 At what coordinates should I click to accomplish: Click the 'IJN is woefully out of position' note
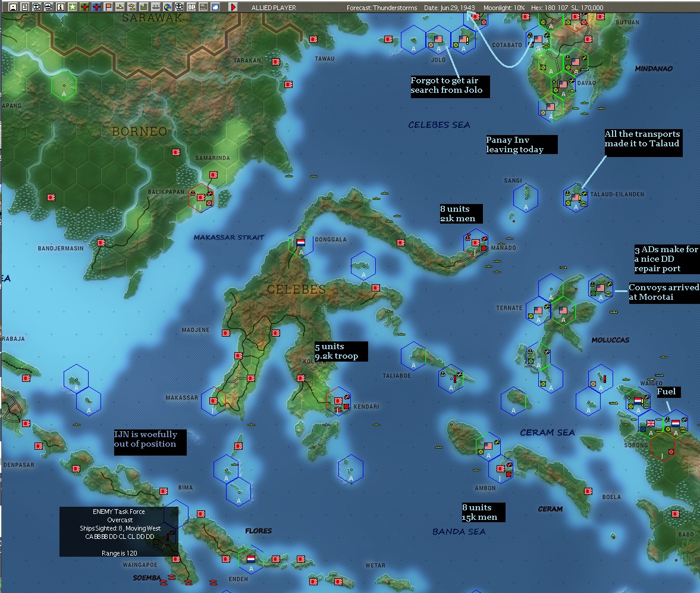tap(150, 442)
